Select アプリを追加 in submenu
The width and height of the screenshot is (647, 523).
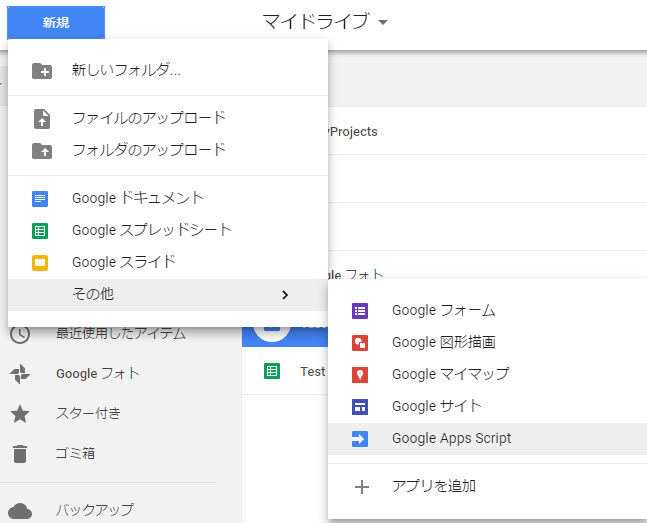point(487,486)
